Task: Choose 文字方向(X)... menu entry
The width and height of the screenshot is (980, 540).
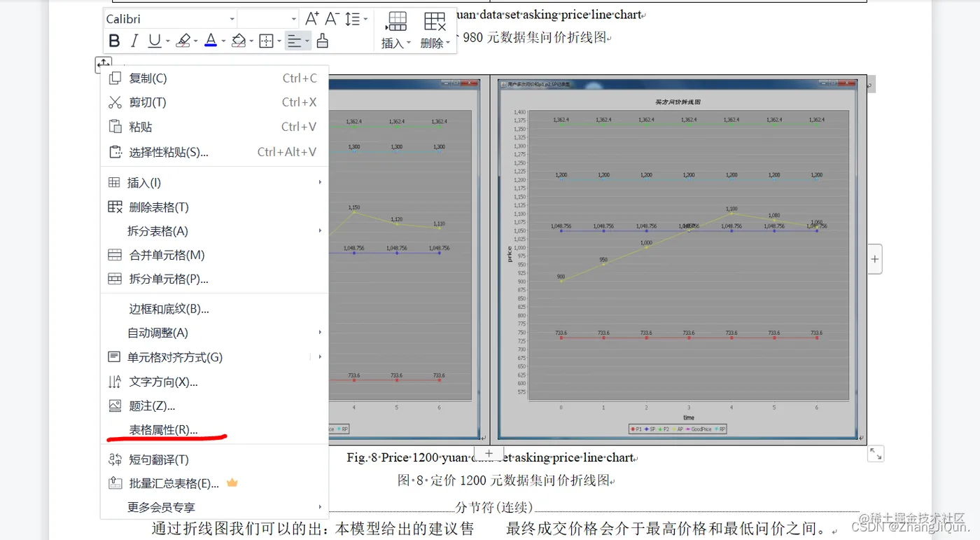Action: point(214,382)
